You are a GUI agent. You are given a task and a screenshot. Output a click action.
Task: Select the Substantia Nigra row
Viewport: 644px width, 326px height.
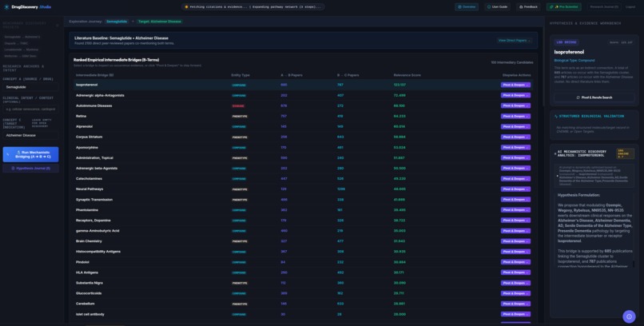click(x=303, y=283)
